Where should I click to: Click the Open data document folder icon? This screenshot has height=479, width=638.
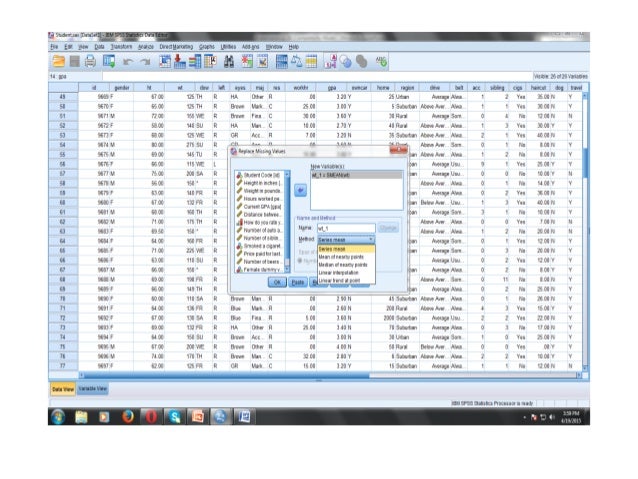coord(59,61)
